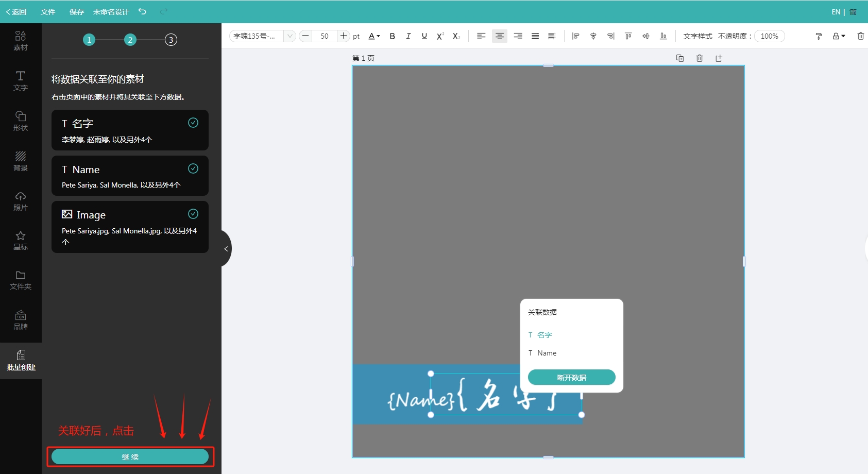This screenshot has width=868, height=474.
Task: Click the undo arrow icon
Action: pyautogui.click(x=142, y=11)
